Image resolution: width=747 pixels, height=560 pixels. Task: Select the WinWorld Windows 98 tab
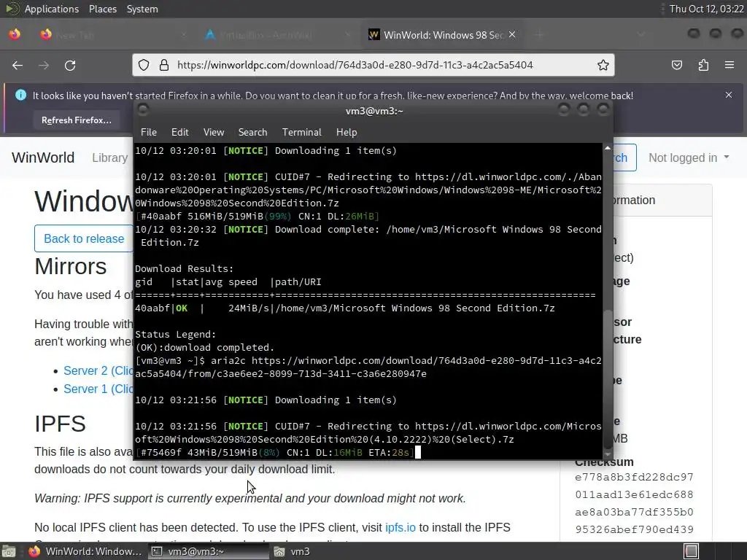coord(443,35)
